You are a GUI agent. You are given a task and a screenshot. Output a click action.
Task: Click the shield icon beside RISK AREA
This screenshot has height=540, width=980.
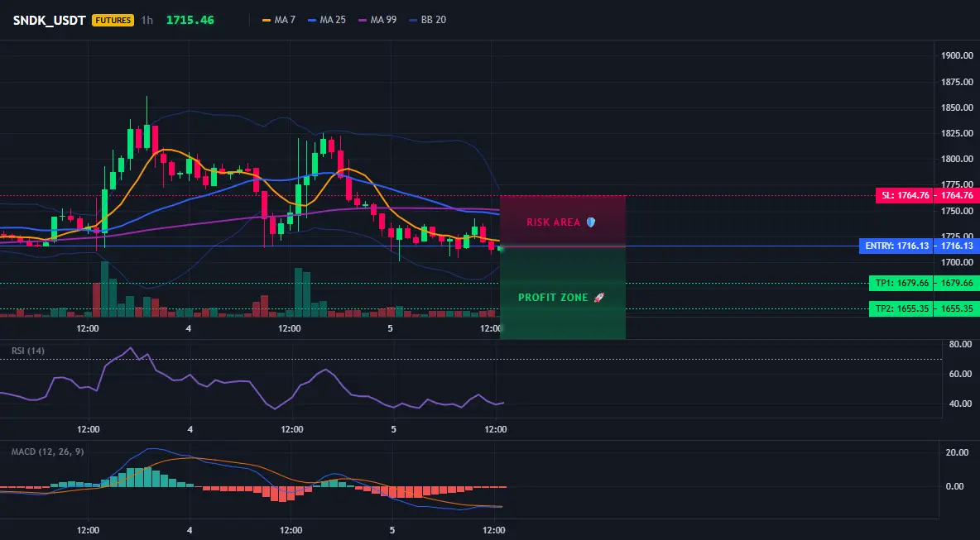tap(591, 222)
